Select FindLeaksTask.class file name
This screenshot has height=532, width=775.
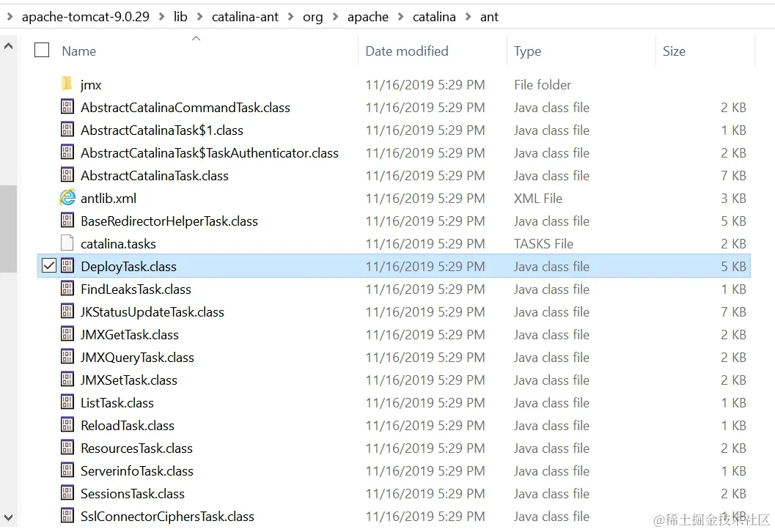click(x=136, y=289)
